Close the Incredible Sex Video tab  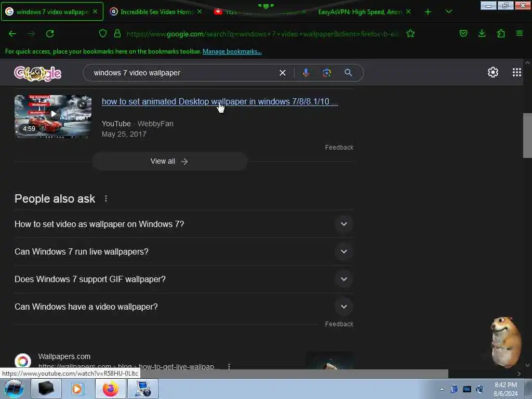pyautogui.click(x=199, y=11)
